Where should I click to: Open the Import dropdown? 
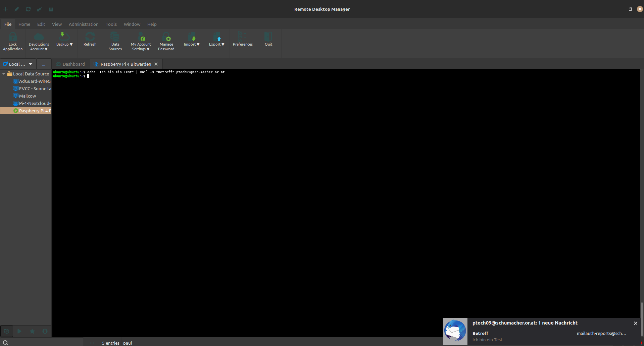(192, 44)
